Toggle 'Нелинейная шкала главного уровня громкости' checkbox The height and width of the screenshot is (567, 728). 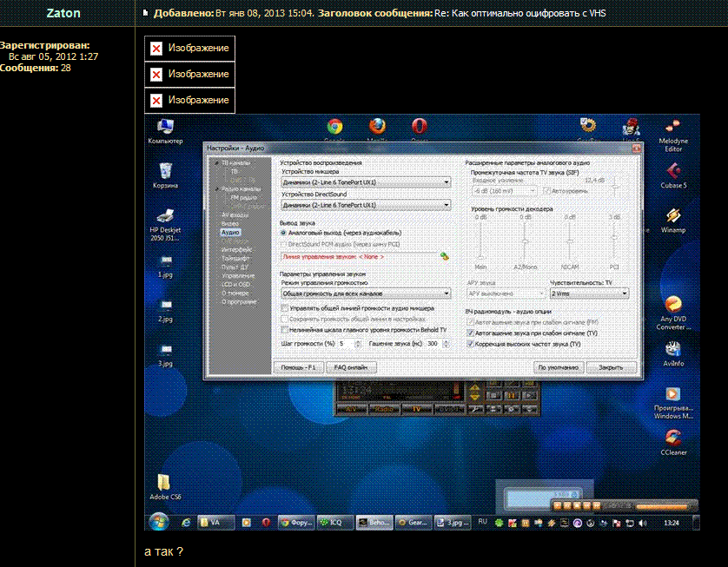click(285, 330)
